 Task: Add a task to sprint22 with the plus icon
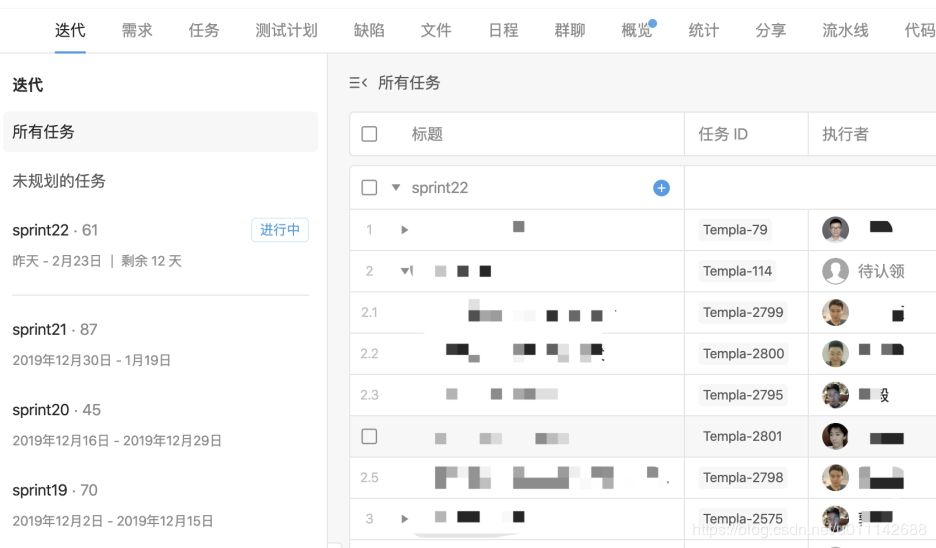pyautogui.click(x=661, y=188)
